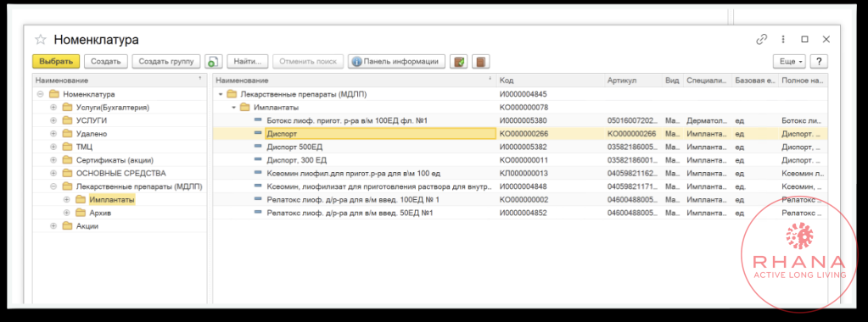Select Архив in the tree
The height and width of the screenshot is (322, 868).
[x=101, y=213]
